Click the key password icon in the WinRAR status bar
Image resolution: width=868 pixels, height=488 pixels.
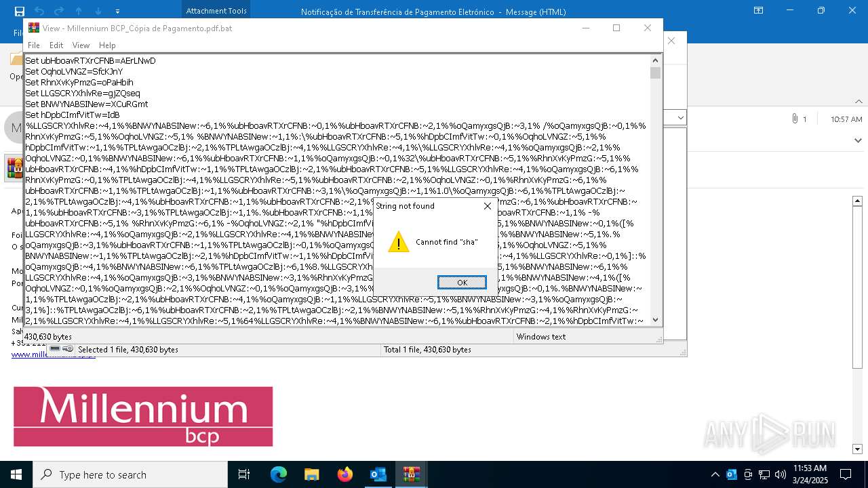click(68, 349)
